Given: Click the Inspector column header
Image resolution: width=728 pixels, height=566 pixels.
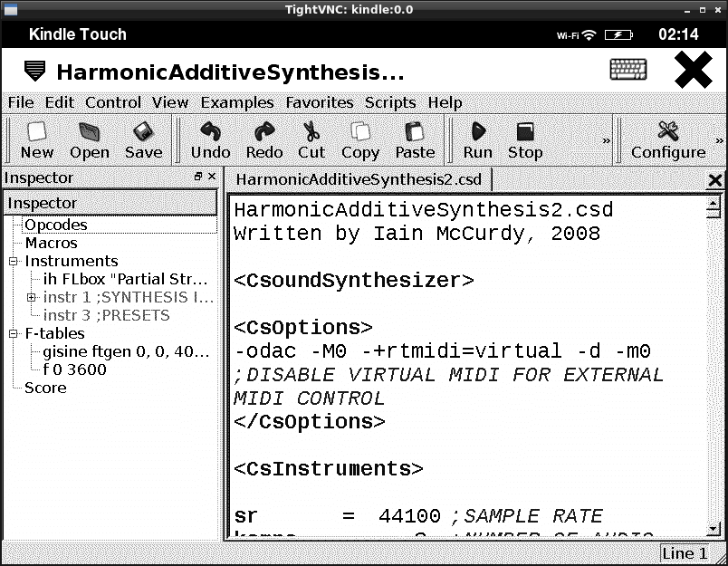Looking at the screenshot, I should pyautogui.click(x=110, y=203).
